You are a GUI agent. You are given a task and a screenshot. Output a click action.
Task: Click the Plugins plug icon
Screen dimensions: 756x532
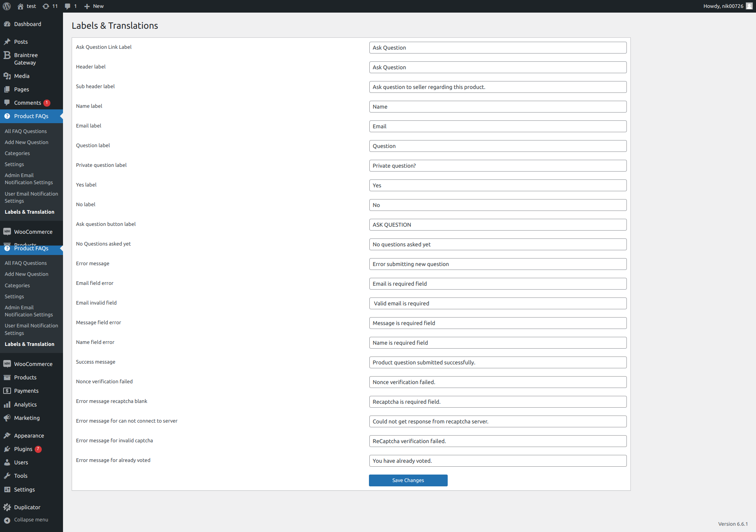coord(7,449)
